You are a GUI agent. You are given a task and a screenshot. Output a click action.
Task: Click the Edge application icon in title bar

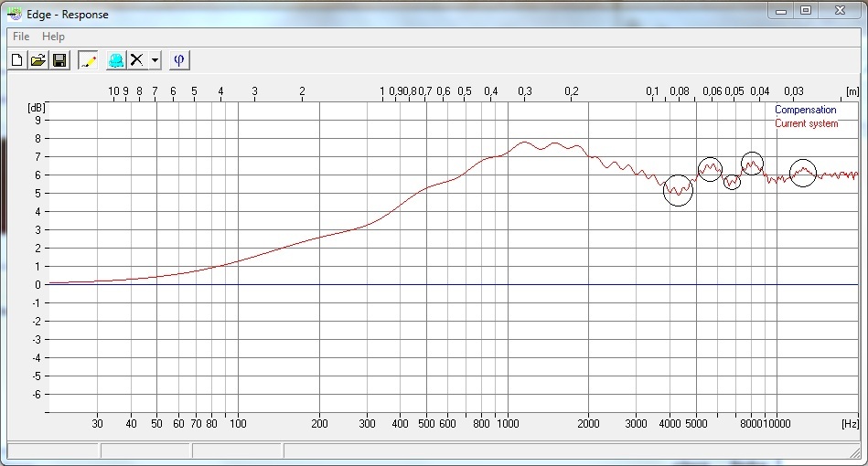coord(16,14)
